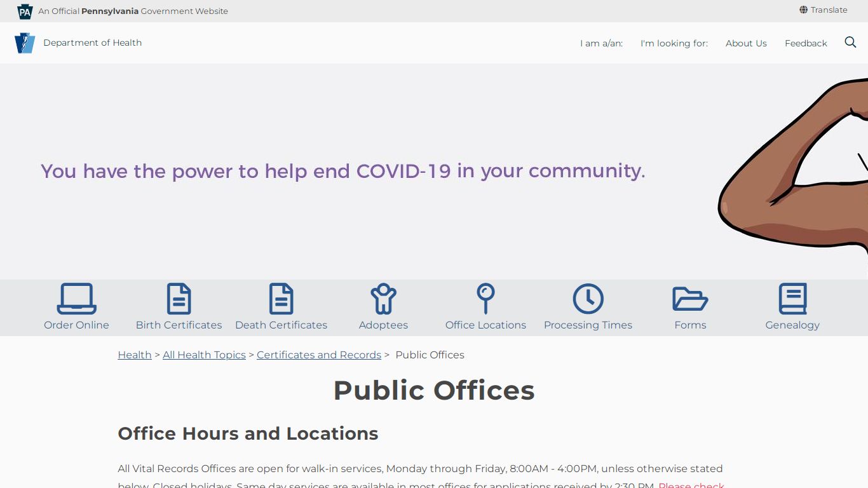
Task: Open the Death Certificates label link
Action: [x=281, y=325]
